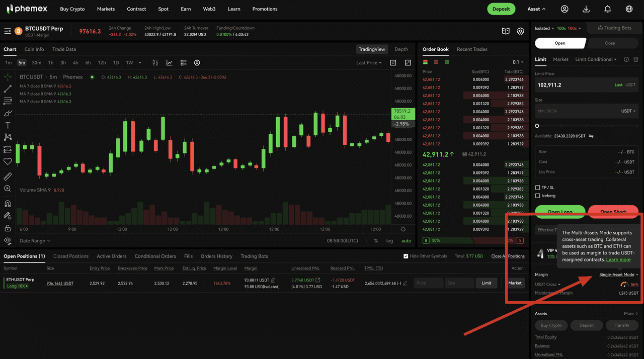Viewport: 644px width, 359px height.
Task: Switch to Coin Info tab
Action: 34,49
